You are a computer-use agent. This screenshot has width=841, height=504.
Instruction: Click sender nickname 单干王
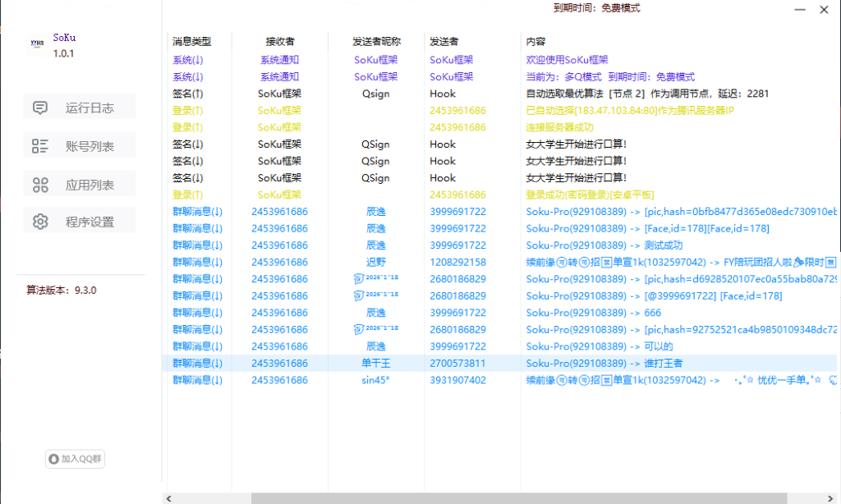click(x=376, y=363)
